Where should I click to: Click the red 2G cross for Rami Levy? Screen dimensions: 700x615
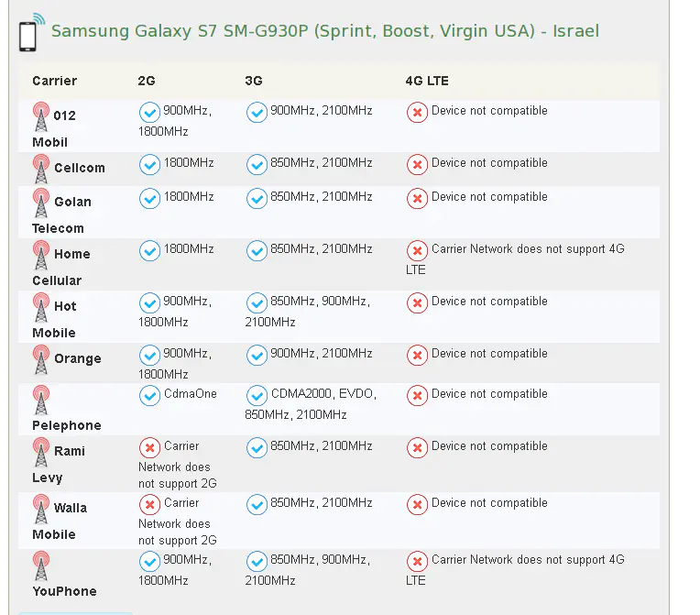pos(149,447)
